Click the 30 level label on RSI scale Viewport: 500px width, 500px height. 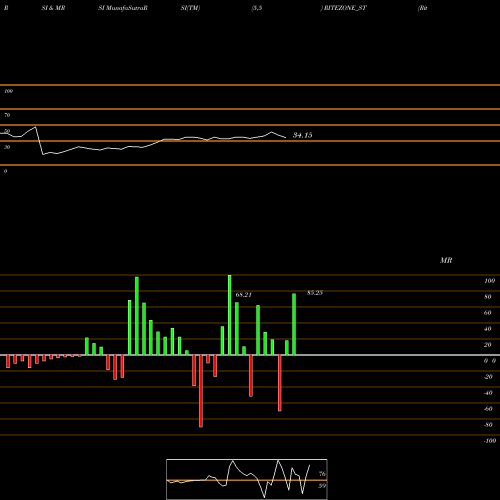coord(7,147)
